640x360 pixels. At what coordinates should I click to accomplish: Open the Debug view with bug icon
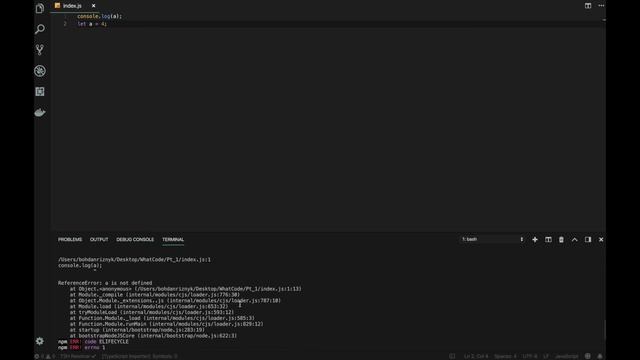(x=40, y=71)
